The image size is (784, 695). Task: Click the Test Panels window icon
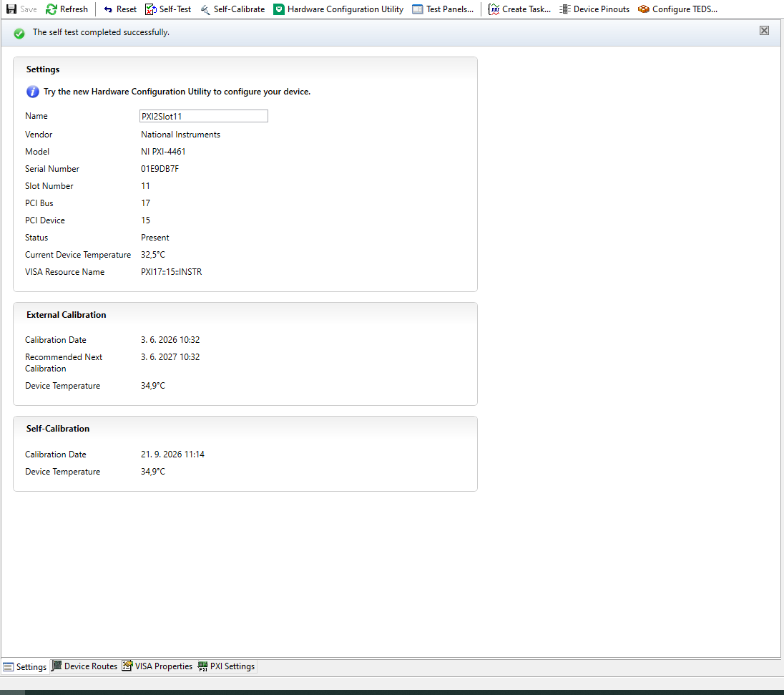pos(418,9)
